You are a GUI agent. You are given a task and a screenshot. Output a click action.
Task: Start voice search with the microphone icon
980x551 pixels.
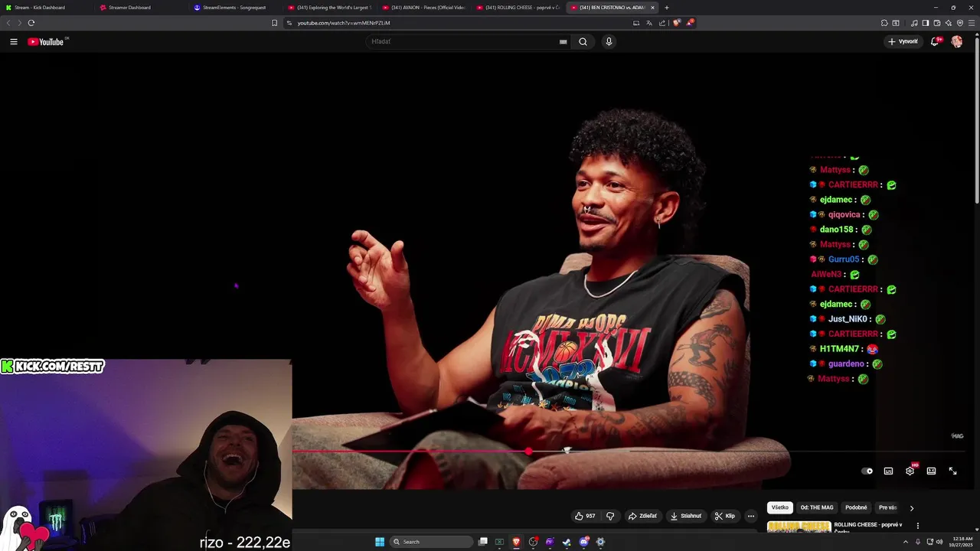[609, 41]
